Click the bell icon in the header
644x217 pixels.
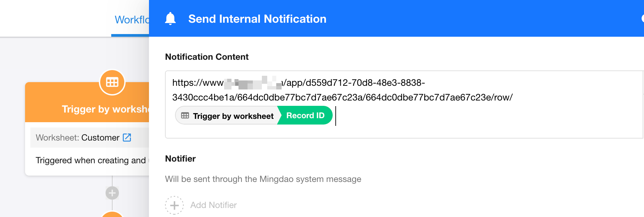point(170,19)
